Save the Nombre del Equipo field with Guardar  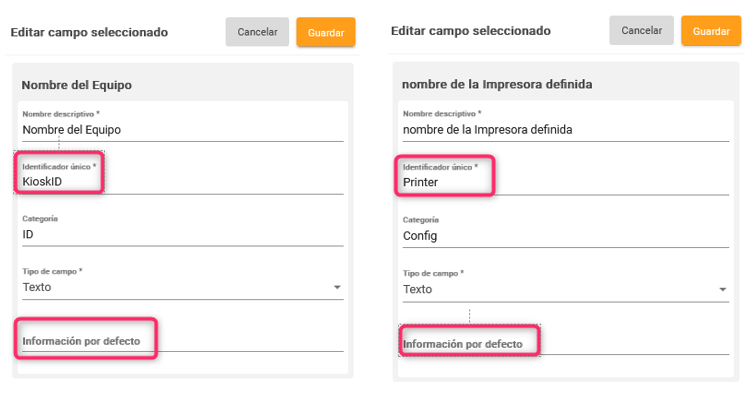326,32
